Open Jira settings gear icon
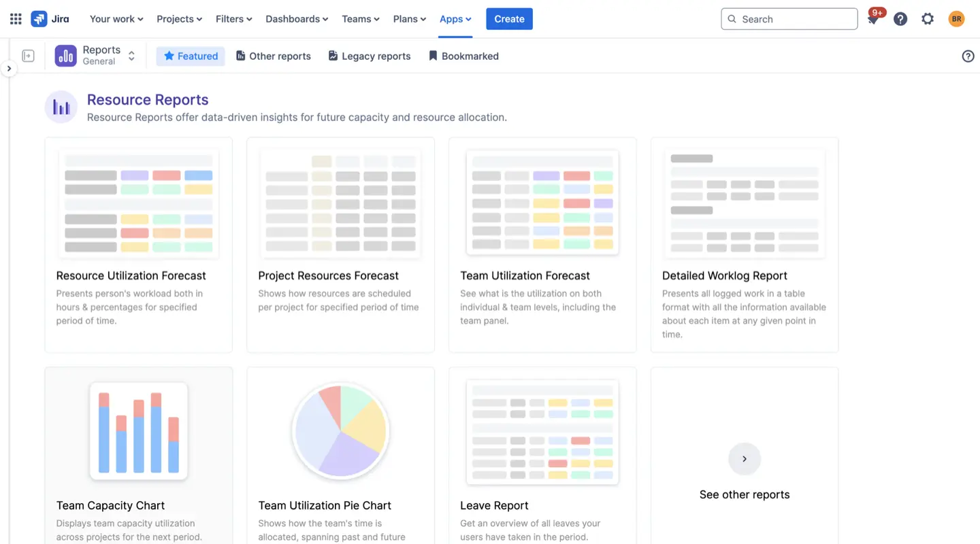 [x=928, y=18]
